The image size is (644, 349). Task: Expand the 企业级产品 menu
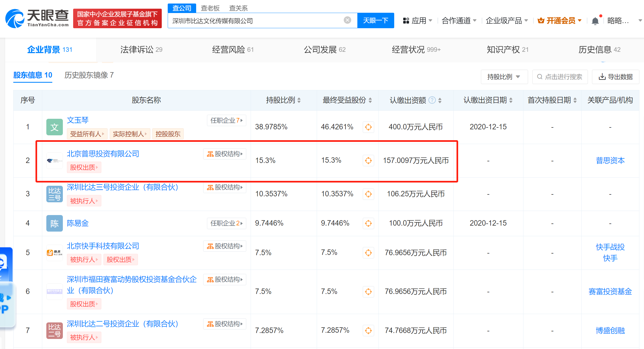point(526,21)
